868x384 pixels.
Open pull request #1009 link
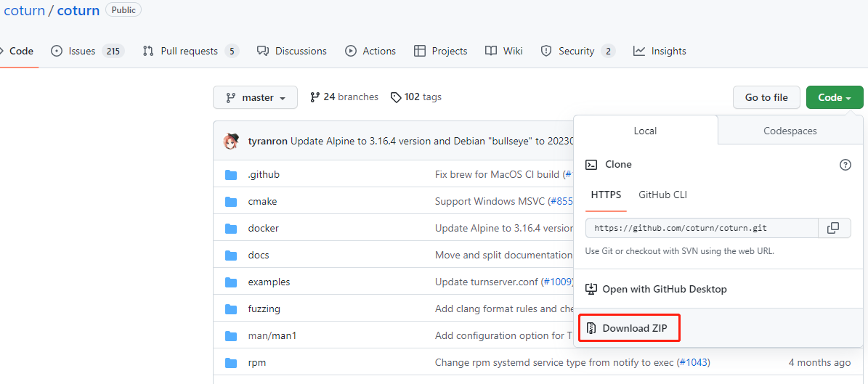(557, 282)
